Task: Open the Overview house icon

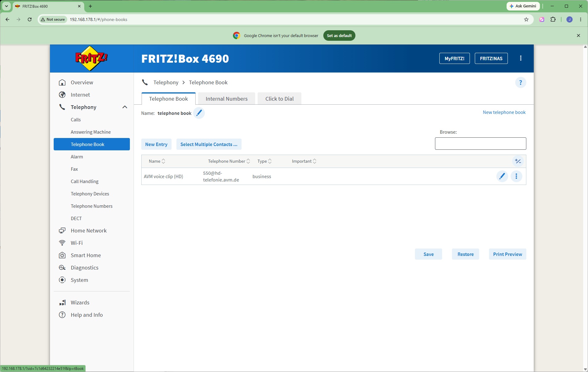Action: [x=62, y=82]
